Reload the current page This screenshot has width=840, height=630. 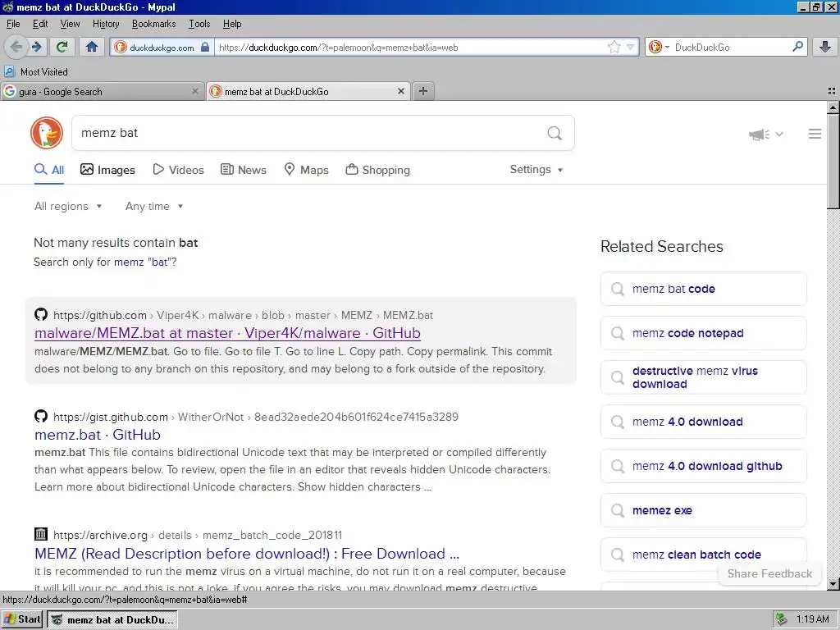[62, 47]
